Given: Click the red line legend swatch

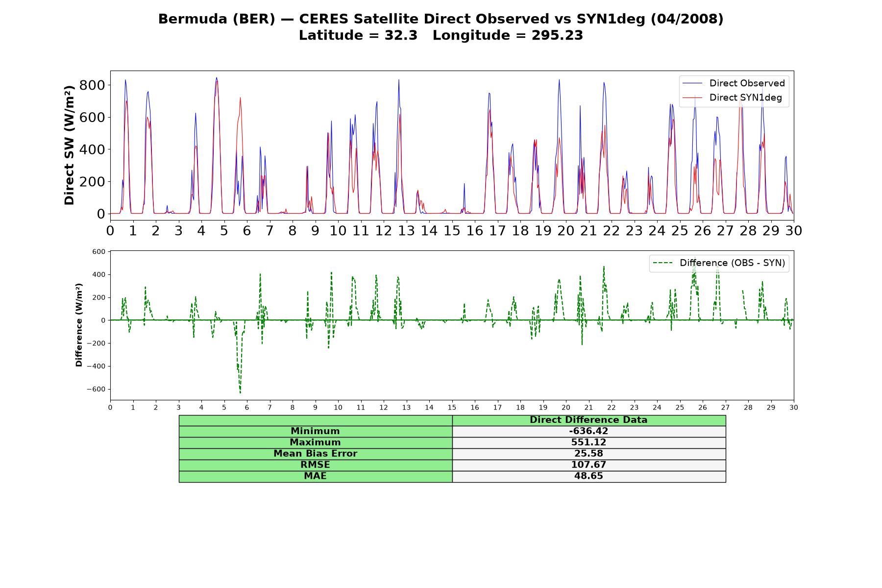Looking at the screenshot, I should (692, 98).
